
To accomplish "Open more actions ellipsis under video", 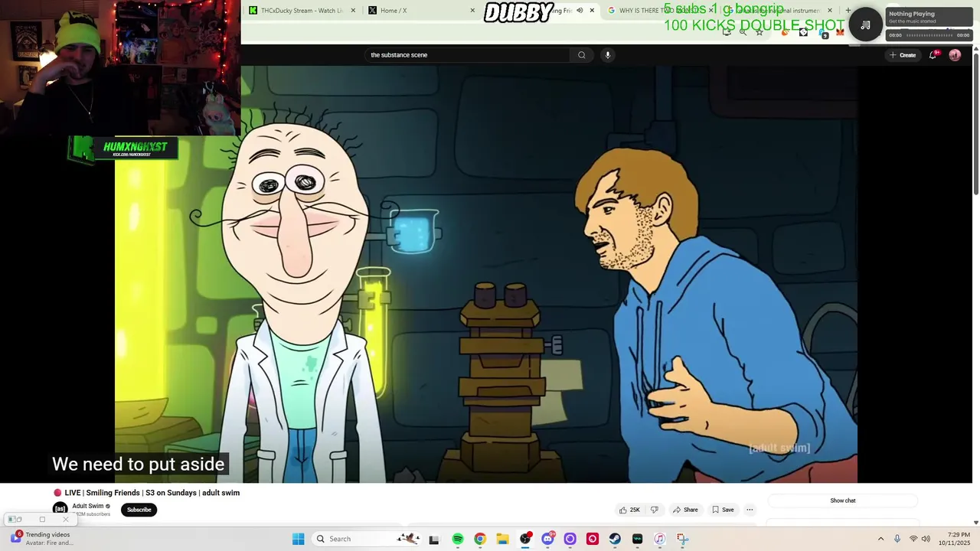I will click(750, 510).
